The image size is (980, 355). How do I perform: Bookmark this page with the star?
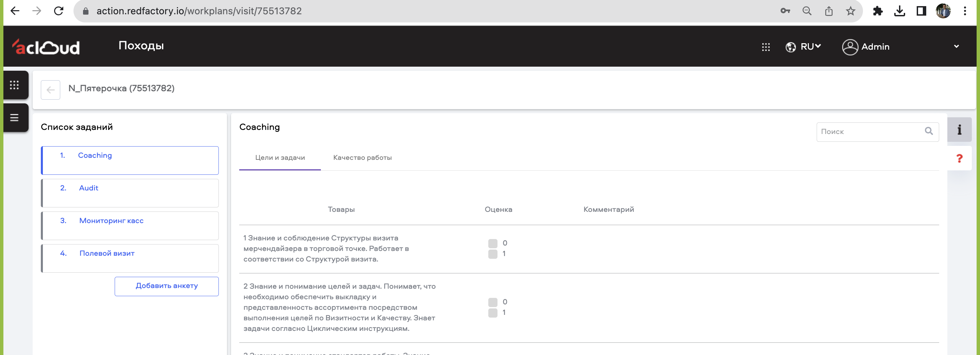(x=851, y=11)
